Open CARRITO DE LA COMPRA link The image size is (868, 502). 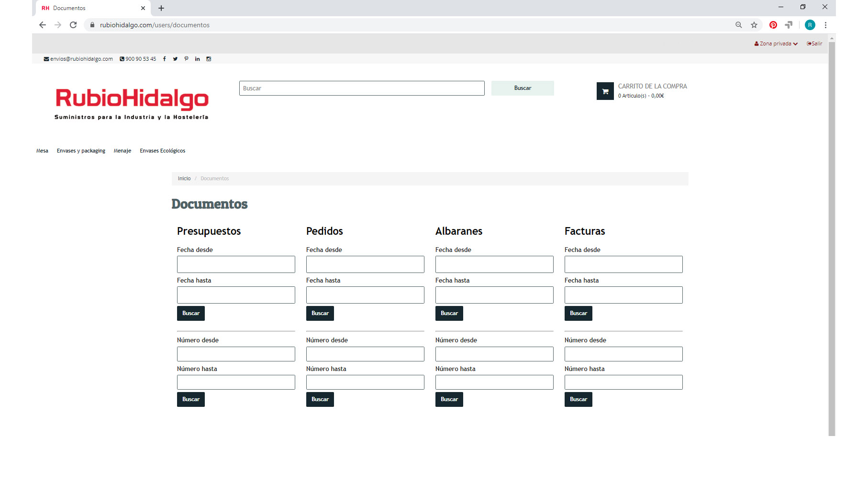point(652,86)
